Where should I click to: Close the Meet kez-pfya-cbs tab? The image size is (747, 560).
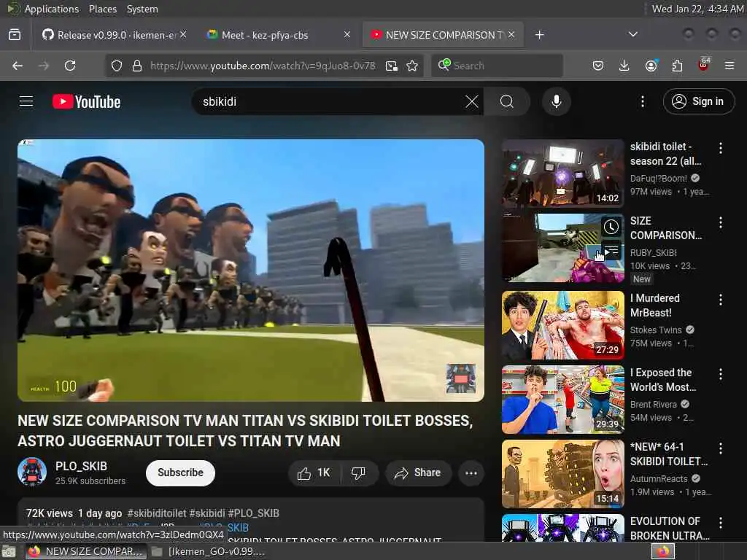[x=347, y=34]
